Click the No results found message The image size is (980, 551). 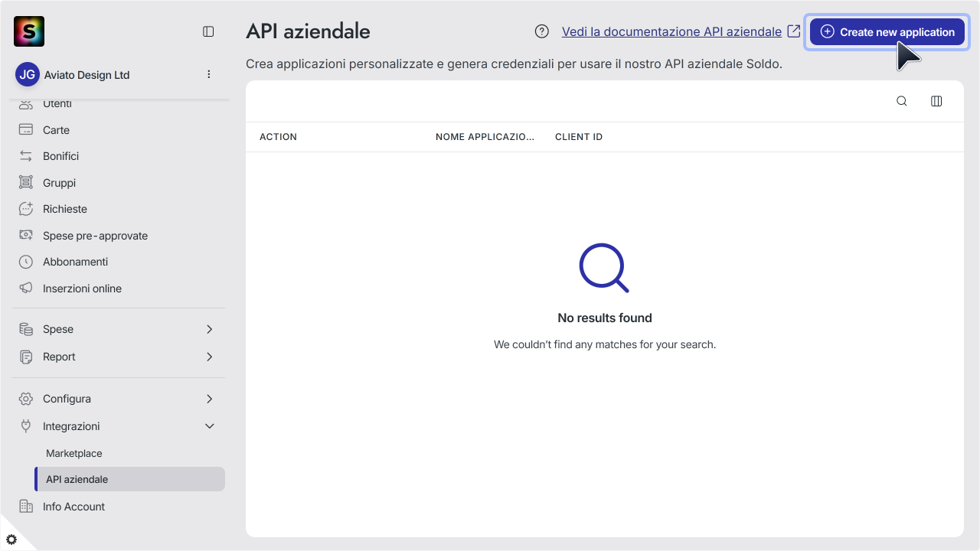605,318
